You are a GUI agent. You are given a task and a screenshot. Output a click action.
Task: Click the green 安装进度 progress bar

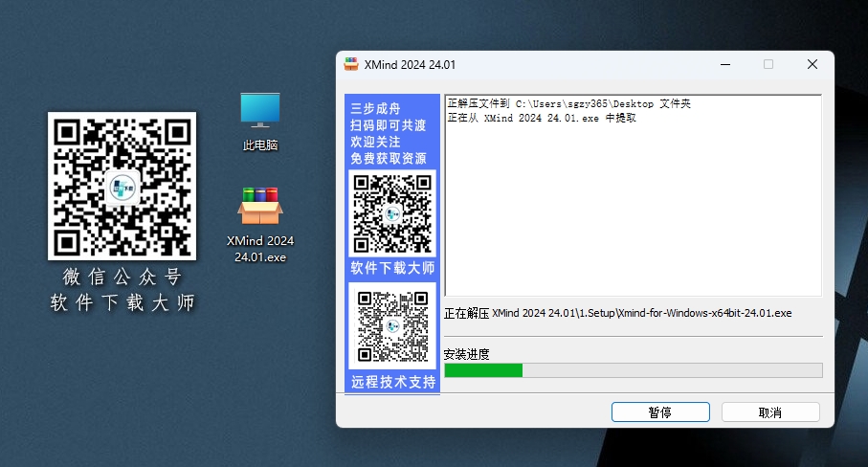634,370
